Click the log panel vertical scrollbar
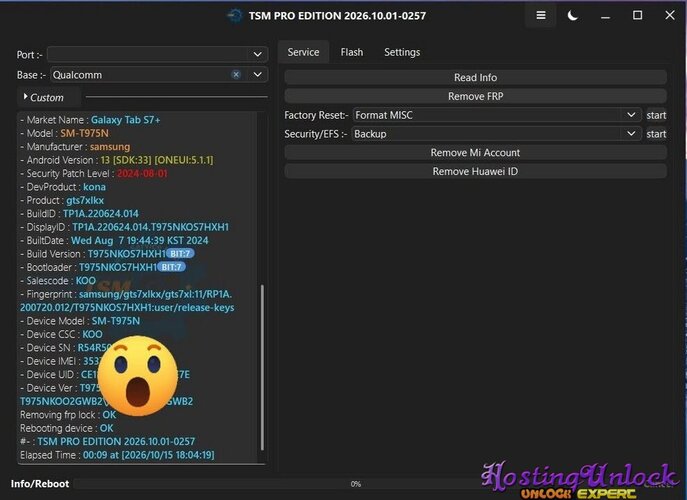Viewport: 687px width, 500px height. point(262,367)
